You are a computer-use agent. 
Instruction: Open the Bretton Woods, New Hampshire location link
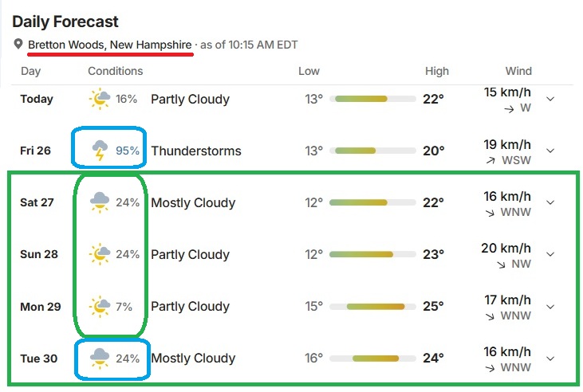pyautogui.click(x=110, y=45)
